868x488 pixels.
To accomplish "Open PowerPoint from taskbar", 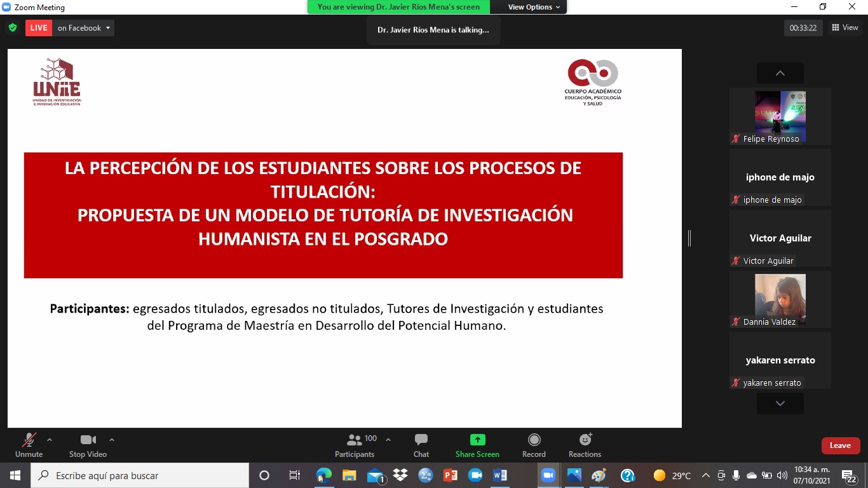I will [451, 475].
